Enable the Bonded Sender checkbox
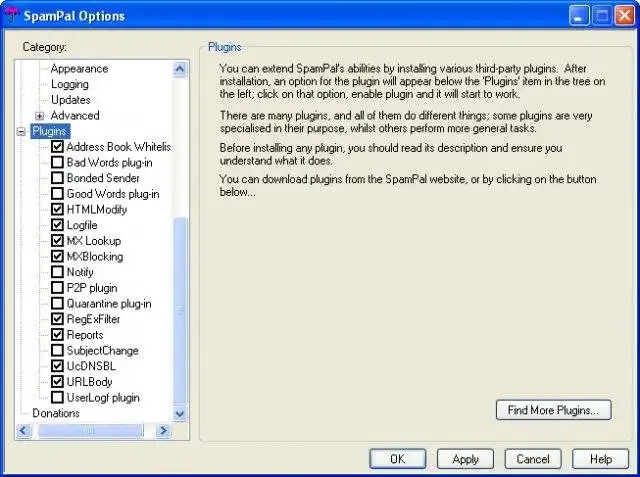Screen dimensions: 640x477 pos(57,178)
